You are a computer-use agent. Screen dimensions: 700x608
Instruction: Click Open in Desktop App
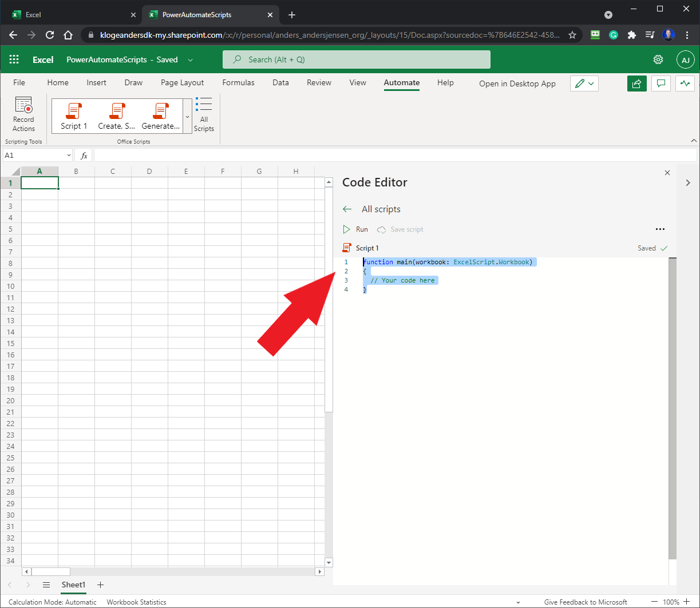[x=517, y=84]
